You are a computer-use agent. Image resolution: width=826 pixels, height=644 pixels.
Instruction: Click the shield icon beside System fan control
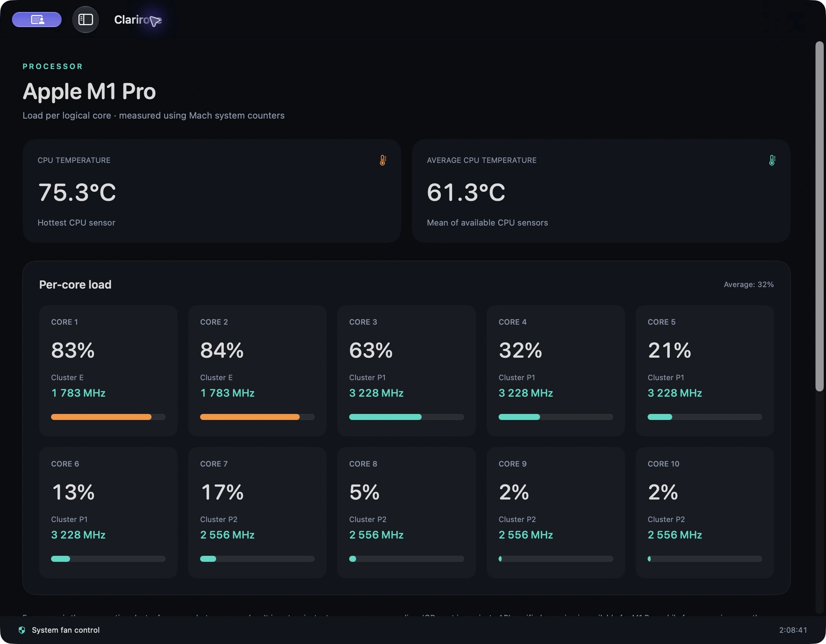point(22,630)
